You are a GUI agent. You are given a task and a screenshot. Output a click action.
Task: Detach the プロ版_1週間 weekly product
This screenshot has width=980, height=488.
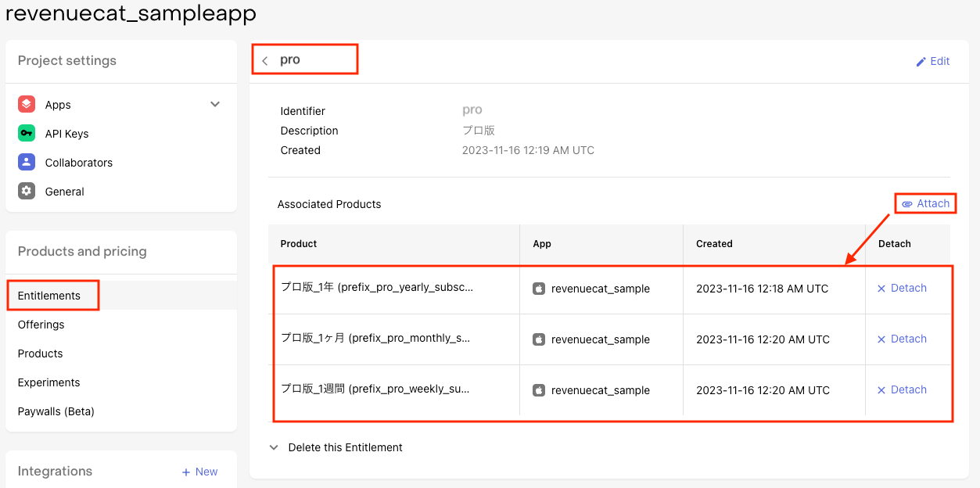[x=902, y=389]
